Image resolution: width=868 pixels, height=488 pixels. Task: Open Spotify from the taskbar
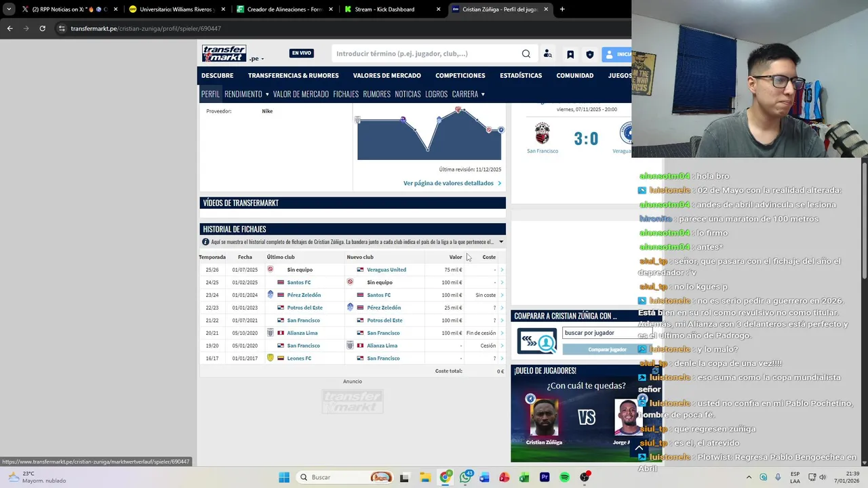pos(564,477)
